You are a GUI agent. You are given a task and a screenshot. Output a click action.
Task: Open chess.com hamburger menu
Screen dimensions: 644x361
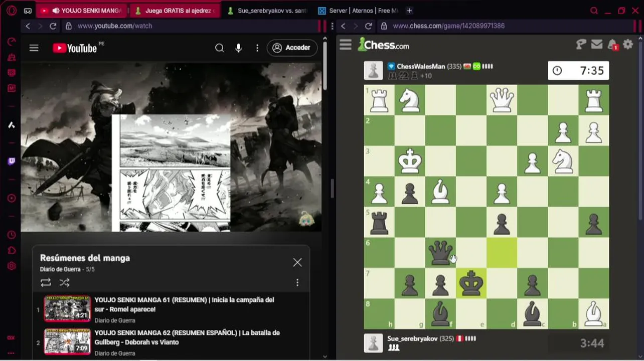[346, 45]
